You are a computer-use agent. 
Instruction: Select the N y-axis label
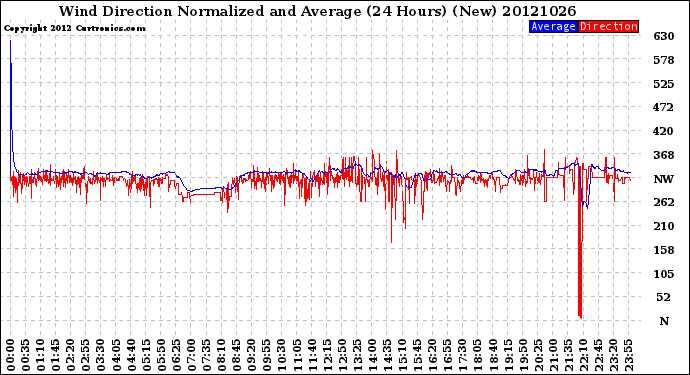click(664, 321)
